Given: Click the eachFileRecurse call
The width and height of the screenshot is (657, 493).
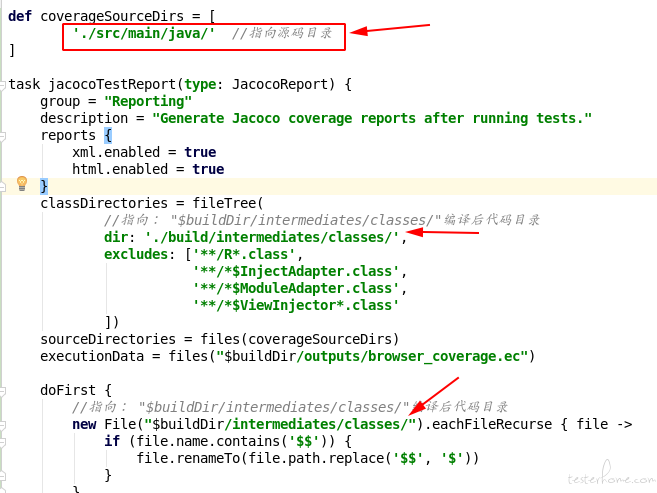Looking at the screenshot, I should [491, 424].
